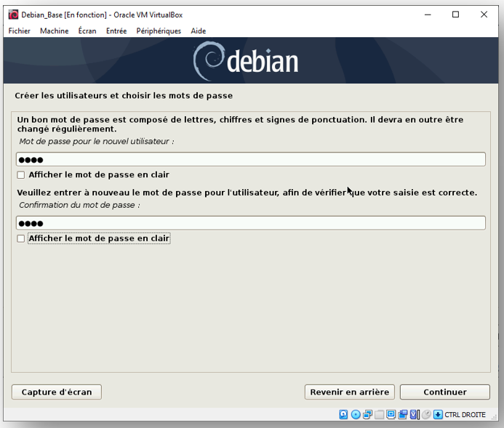504x428 pixels.
Task: Focus the new user password field
Action: pos(251,159)
